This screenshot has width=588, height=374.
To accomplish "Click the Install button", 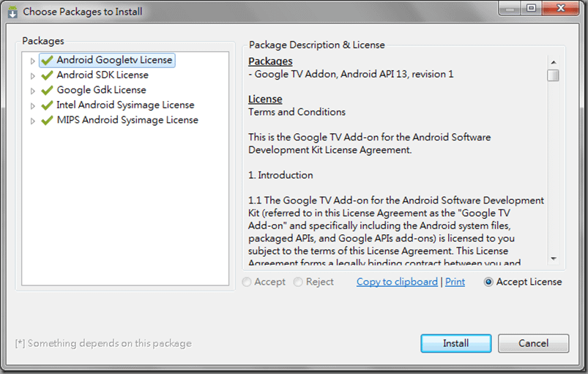I will 455,343.
